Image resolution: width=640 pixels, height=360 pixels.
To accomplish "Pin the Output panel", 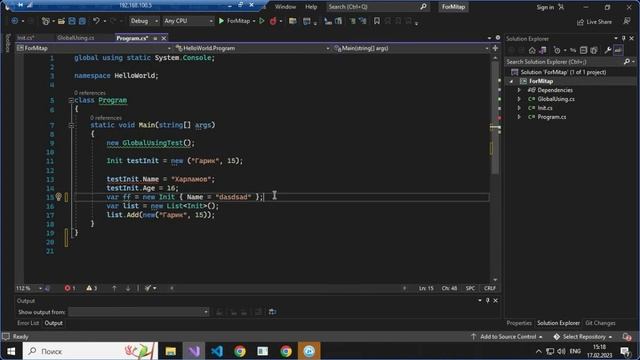I will (x=487, y=300).
